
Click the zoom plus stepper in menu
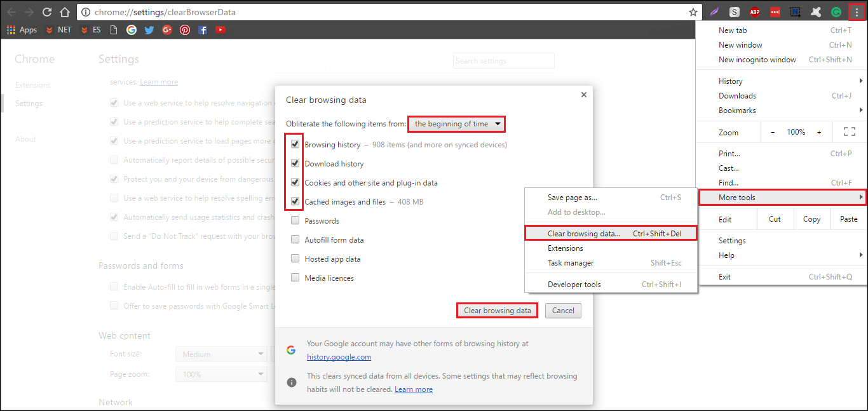tap(819, 132)
